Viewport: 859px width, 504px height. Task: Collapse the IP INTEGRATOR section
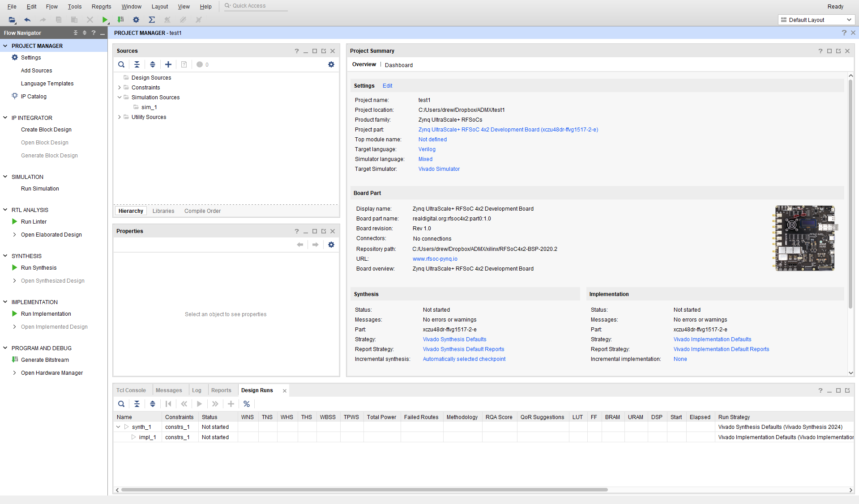click(5, 118)
